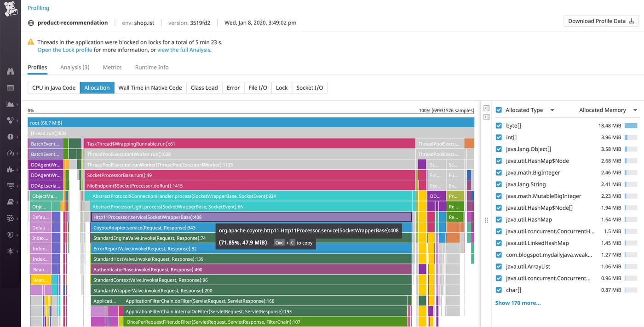Select the TaskThread$WrappingRunnable.run() flame graph frame

click(248, 144)
